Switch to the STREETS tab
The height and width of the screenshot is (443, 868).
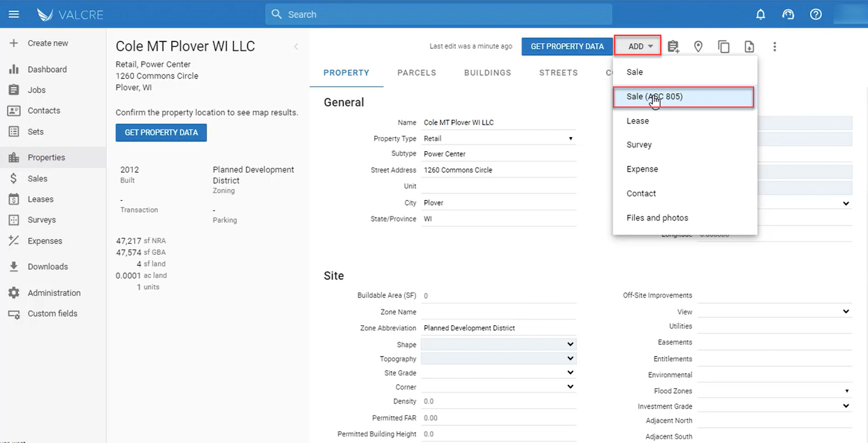(558, 73)
